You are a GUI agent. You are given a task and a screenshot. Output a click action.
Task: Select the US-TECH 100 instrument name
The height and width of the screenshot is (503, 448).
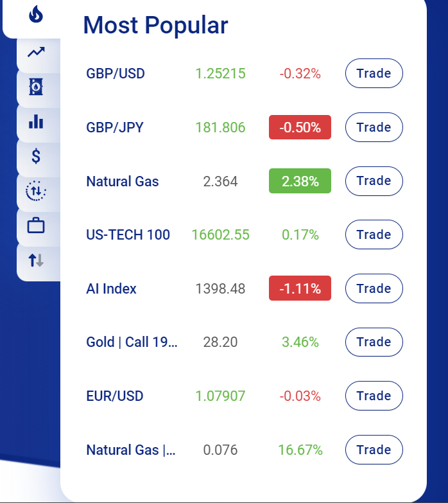[128, 234]
